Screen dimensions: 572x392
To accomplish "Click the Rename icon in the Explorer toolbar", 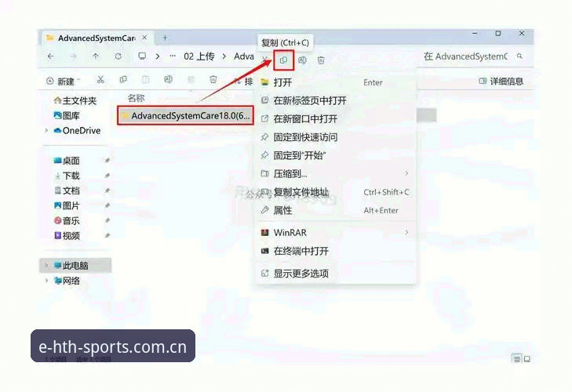I will [x=168, y=79].
